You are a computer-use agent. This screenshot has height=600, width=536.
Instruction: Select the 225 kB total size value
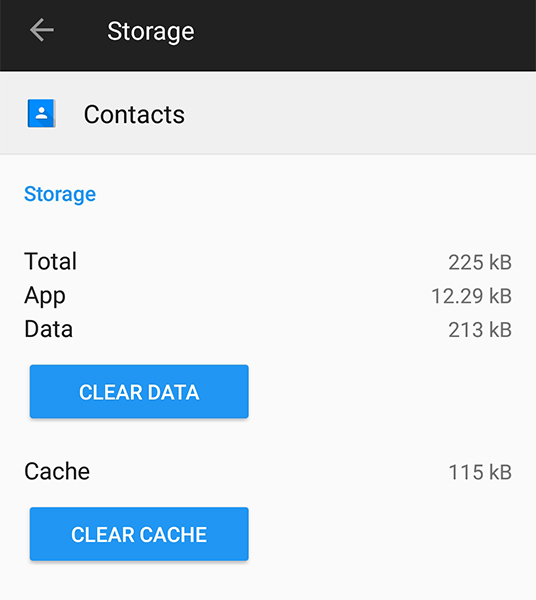pos(480,262)
